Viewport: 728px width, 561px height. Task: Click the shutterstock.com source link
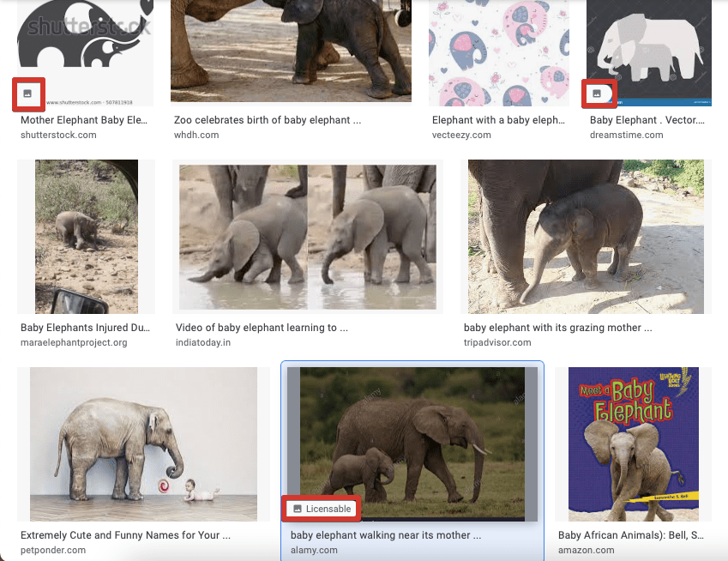(x=58, y=135)
